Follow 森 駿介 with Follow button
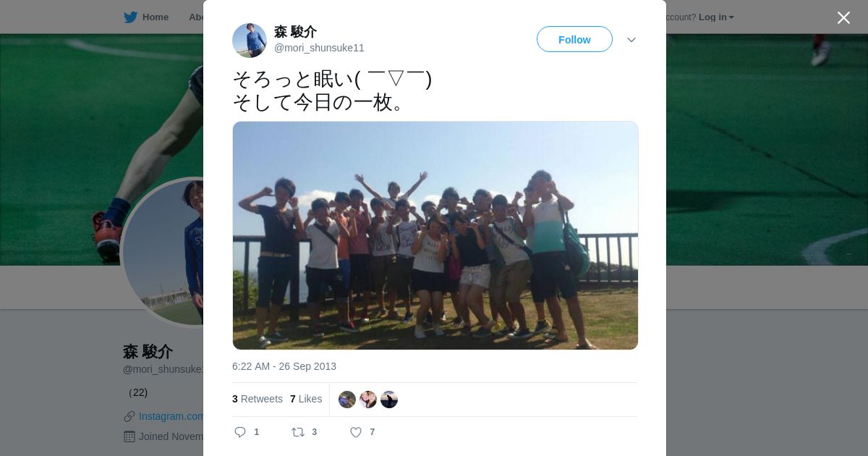Screen dimensions: 868x456 click(574, 40)
